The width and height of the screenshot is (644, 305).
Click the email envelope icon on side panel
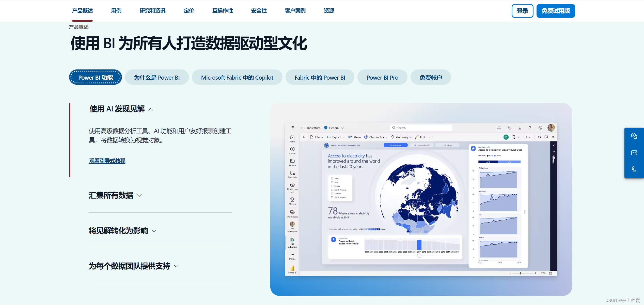[634, 153]
